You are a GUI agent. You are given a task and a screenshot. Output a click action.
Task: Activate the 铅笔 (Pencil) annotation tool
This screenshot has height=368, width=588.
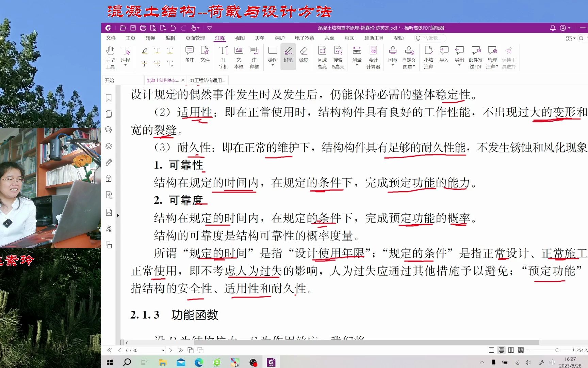coord(288,55)
